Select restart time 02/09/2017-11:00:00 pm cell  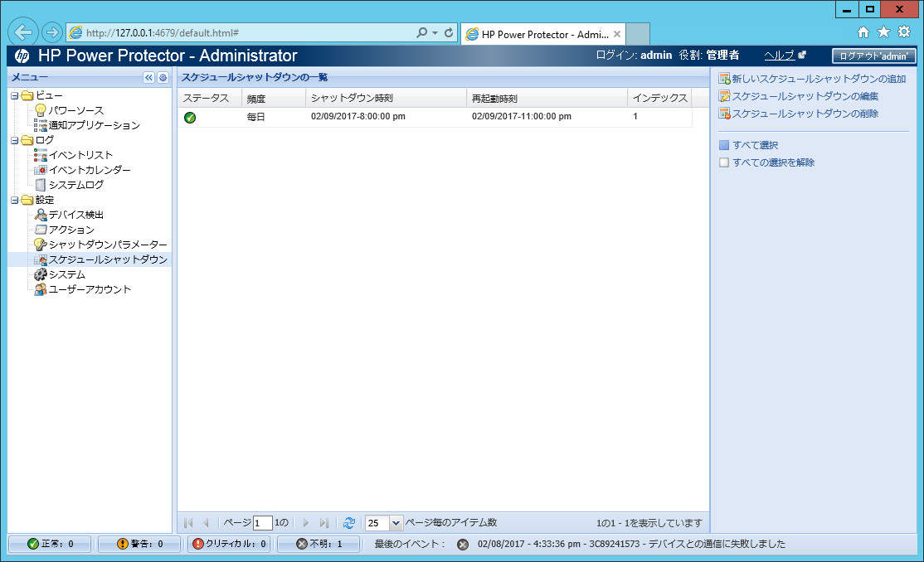pos(522,117)
